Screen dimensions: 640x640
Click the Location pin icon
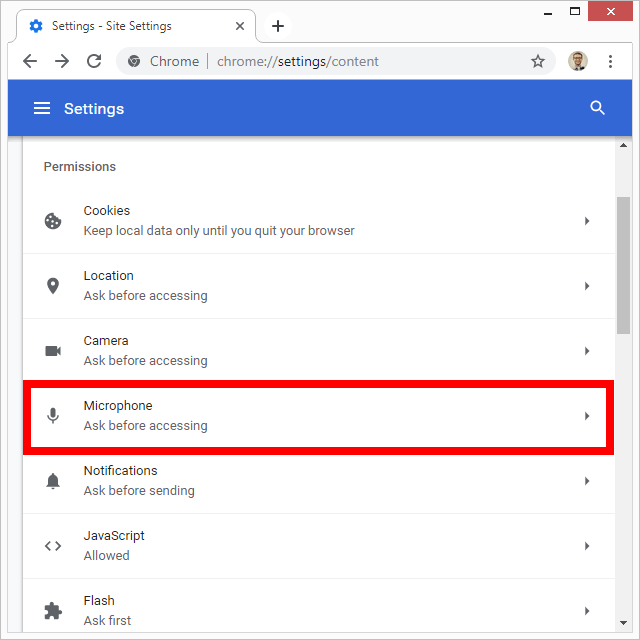point(53,286)
